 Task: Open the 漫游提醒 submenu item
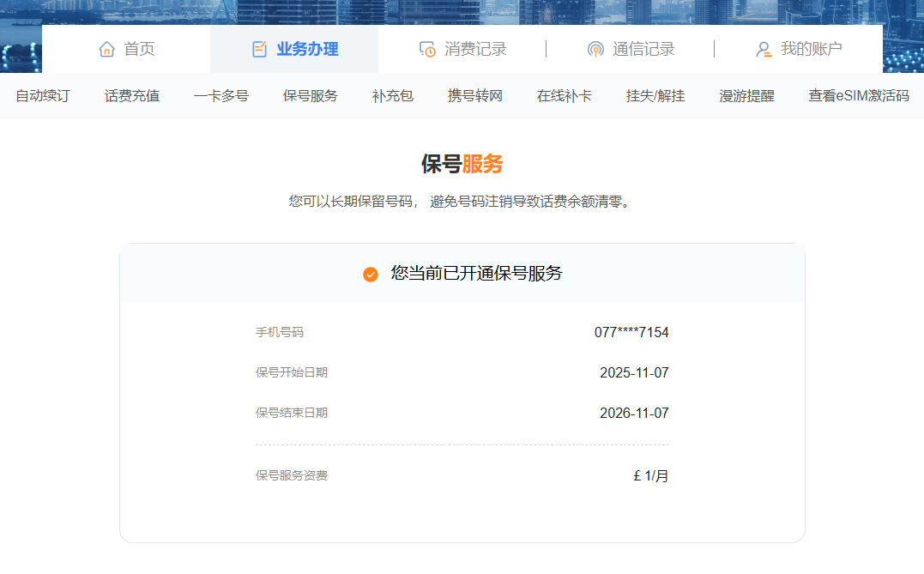(x=746, y=96)
